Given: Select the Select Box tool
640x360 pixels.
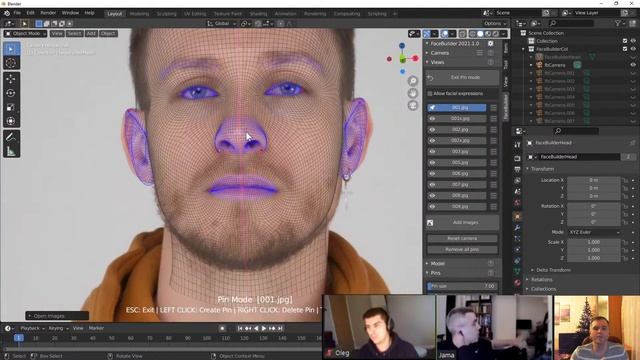Looking at the screenshot, I should [x=11, y=49].
